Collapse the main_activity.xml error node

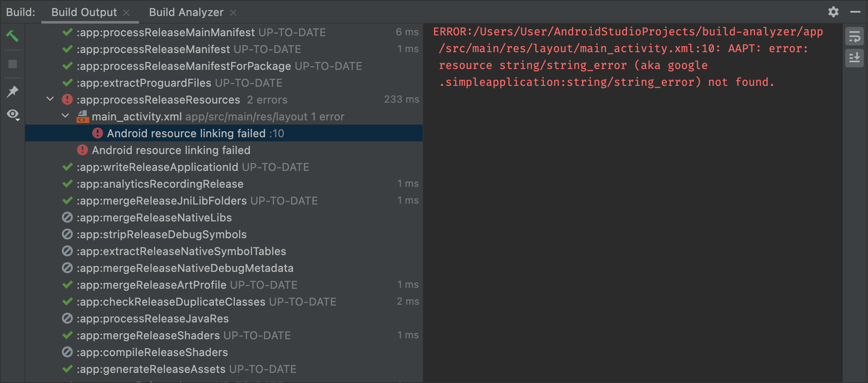coord(65,116)
